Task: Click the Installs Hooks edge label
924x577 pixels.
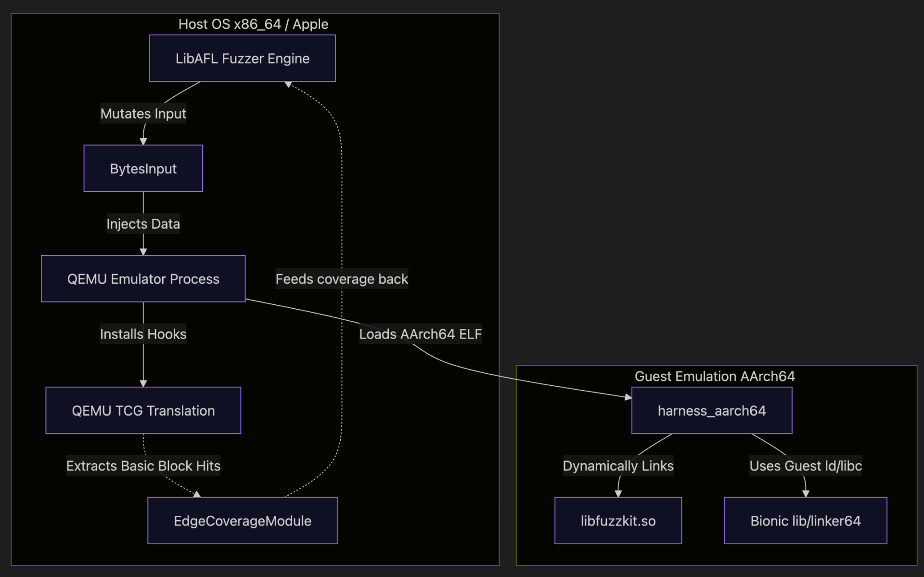Action: 143,334
